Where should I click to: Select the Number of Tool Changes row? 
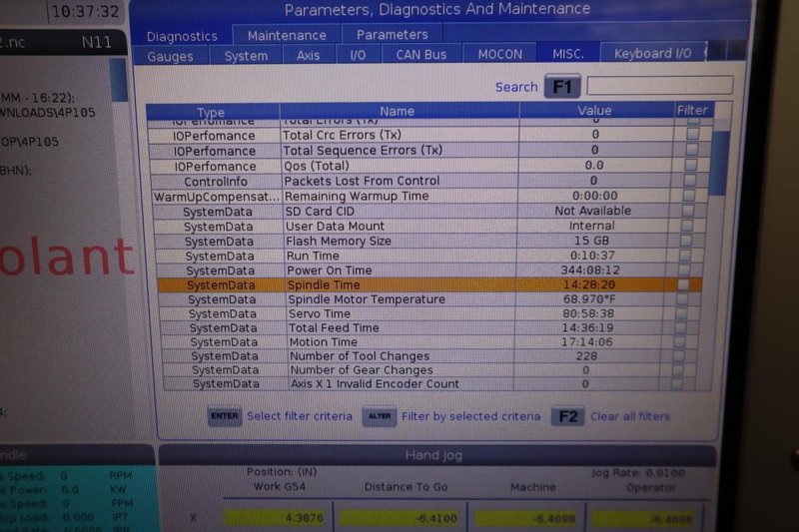point(427,356)
